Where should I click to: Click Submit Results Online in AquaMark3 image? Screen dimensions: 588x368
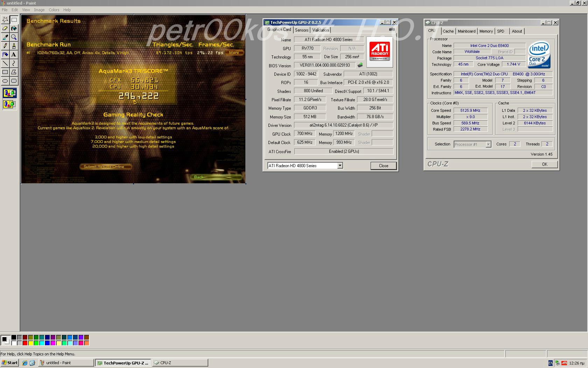coord(106,167)
